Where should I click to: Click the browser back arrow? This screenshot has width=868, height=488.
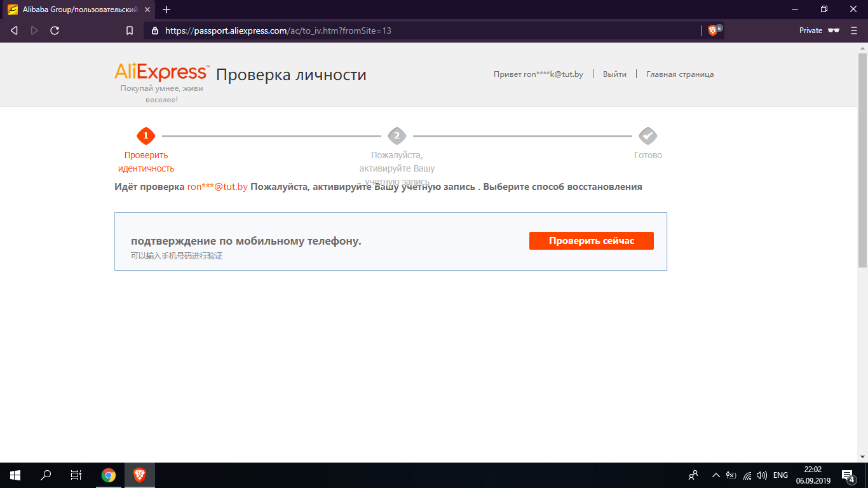tap(14, 30)
